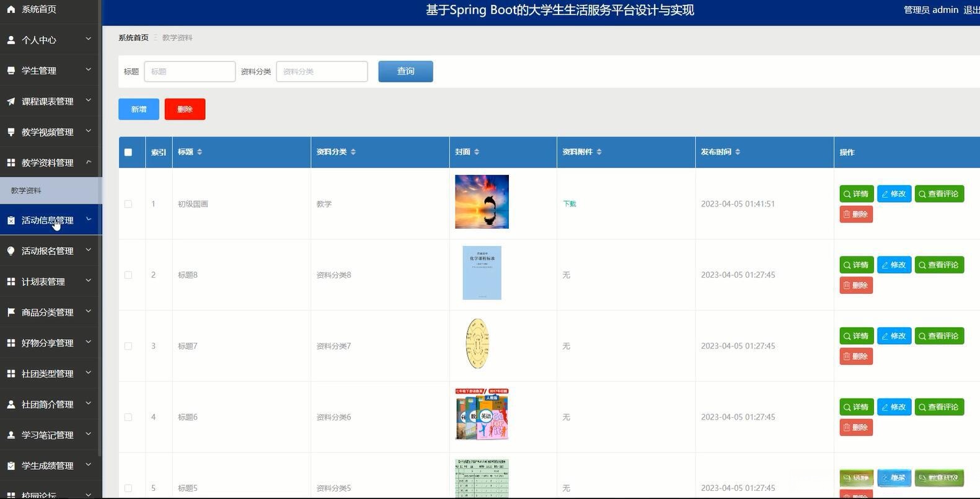Click 系统首页 breadcrumb link
This screenshot has width=980, height=499.
(x=133, y=38)
